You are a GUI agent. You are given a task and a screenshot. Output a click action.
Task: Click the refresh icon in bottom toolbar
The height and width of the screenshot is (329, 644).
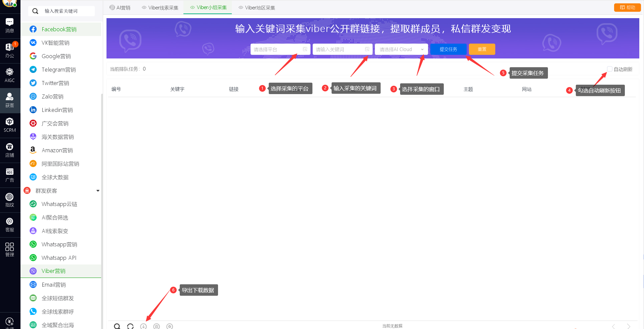coord(130,326)
